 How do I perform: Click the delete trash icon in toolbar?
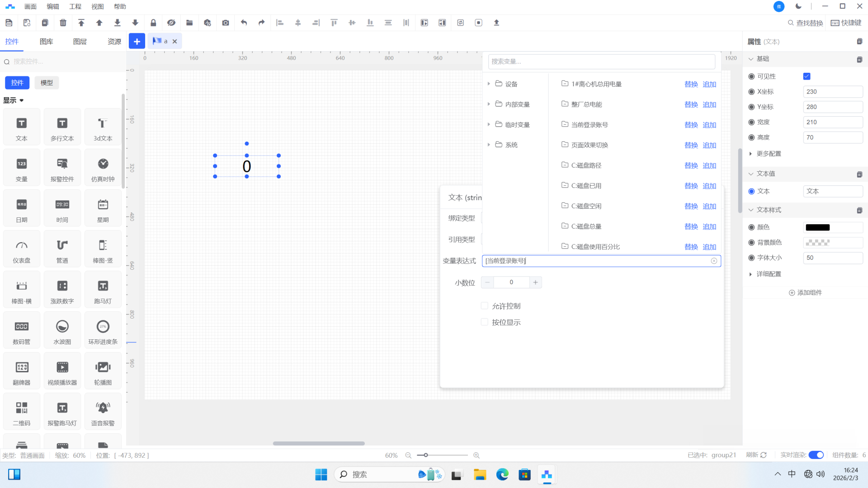63,23
